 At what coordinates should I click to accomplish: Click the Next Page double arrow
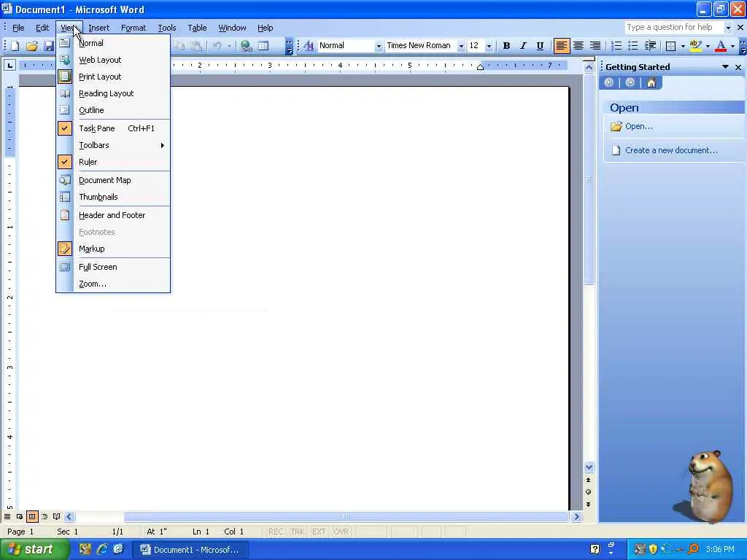589,504
